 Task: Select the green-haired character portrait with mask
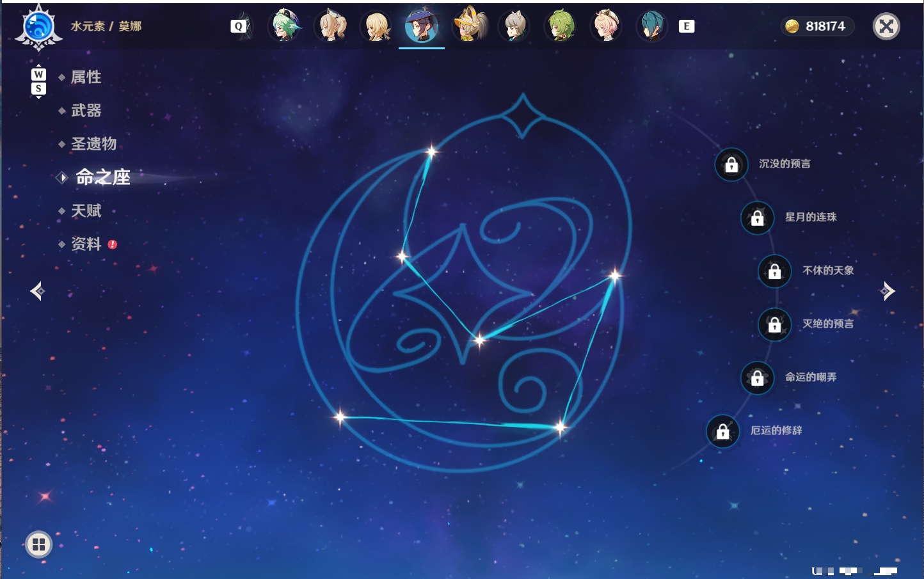pyautogui.click(x=284, y=26)
